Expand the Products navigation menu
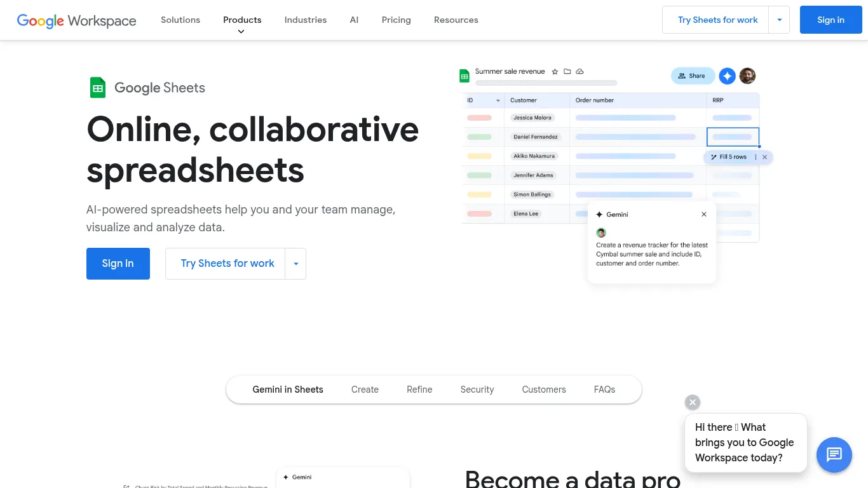Screen dimensions: 868x488 coord(242,20)
